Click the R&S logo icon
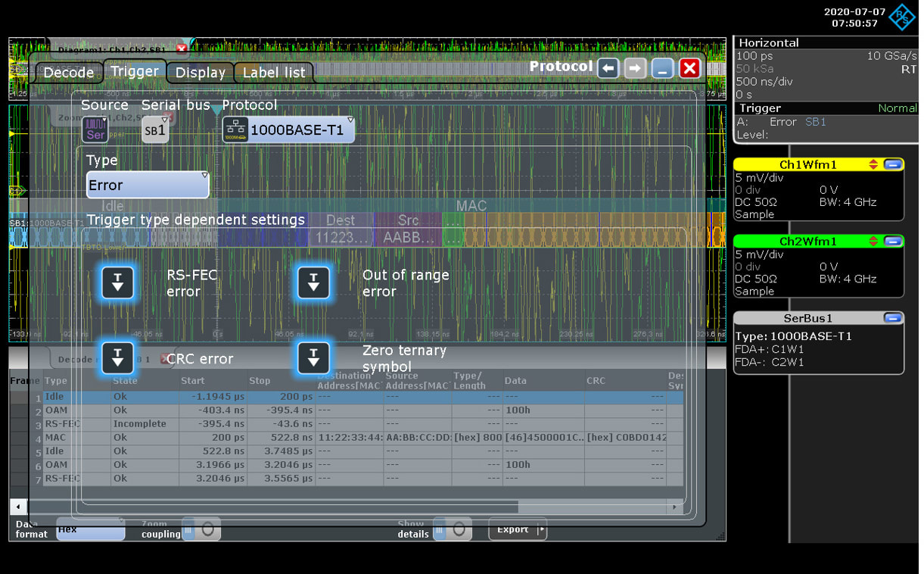Image resolution: width=924 pixels, height=574 pixels. coord(901,17)
